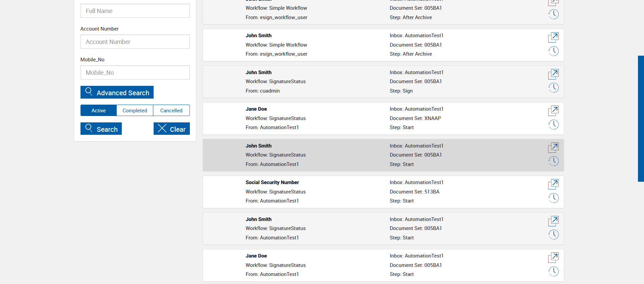Open the last Jane Doe 005BA1 item
Viewport: 644px width, 284px height.
pyautogui.click(x=553, y=257)
